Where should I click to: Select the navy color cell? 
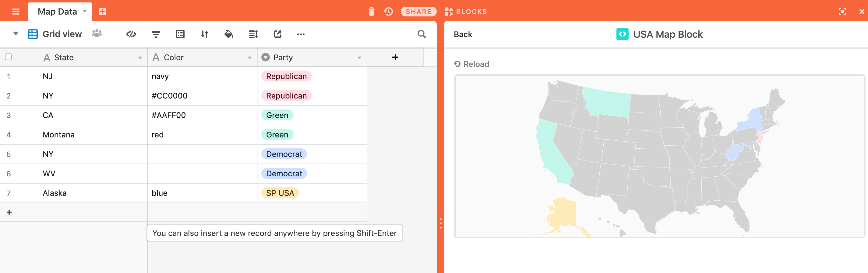[203, 76]
